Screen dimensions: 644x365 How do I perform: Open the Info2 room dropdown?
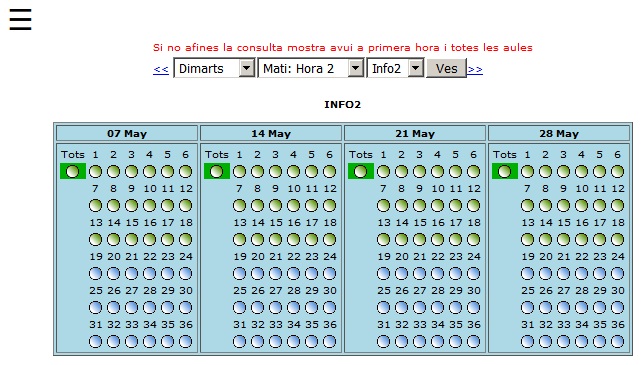click(395, 68)
